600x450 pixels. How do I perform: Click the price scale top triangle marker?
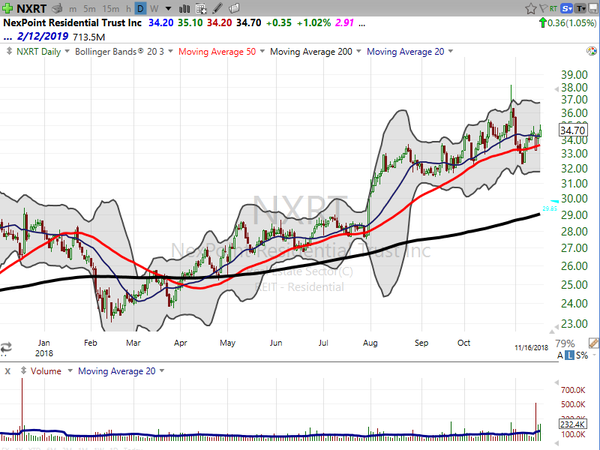[x=556, y=89]
